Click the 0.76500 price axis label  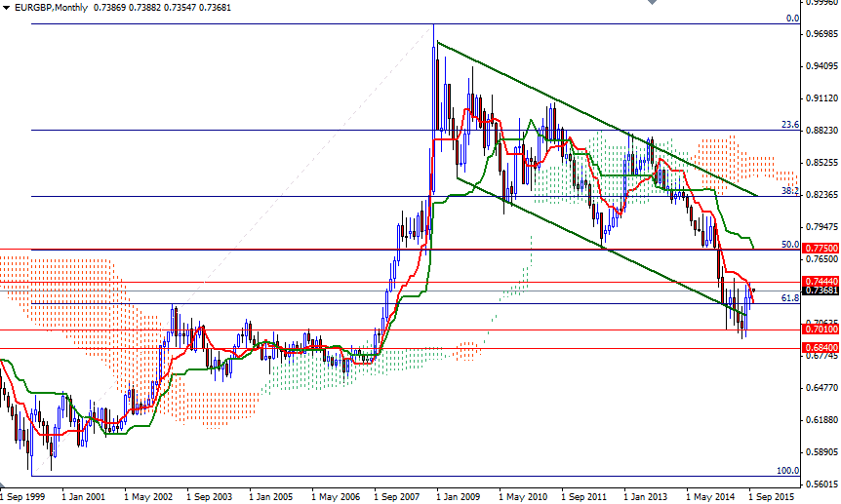click(x=822, y=259)
